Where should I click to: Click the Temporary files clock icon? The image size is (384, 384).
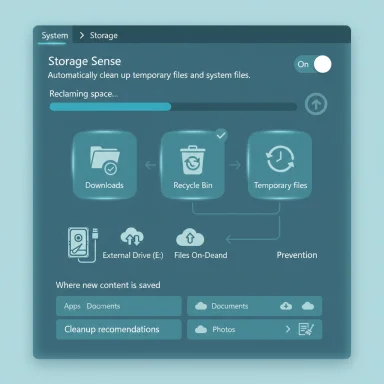280,159
